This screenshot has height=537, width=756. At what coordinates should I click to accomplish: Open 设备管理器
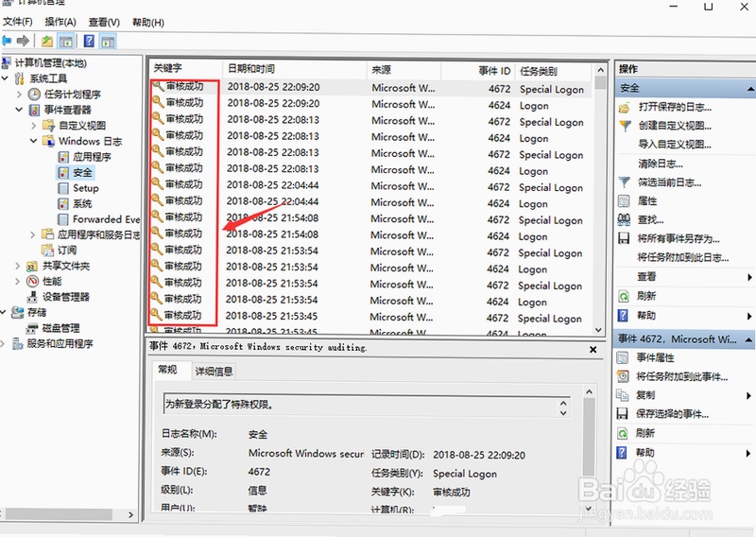tap(65, 297)
